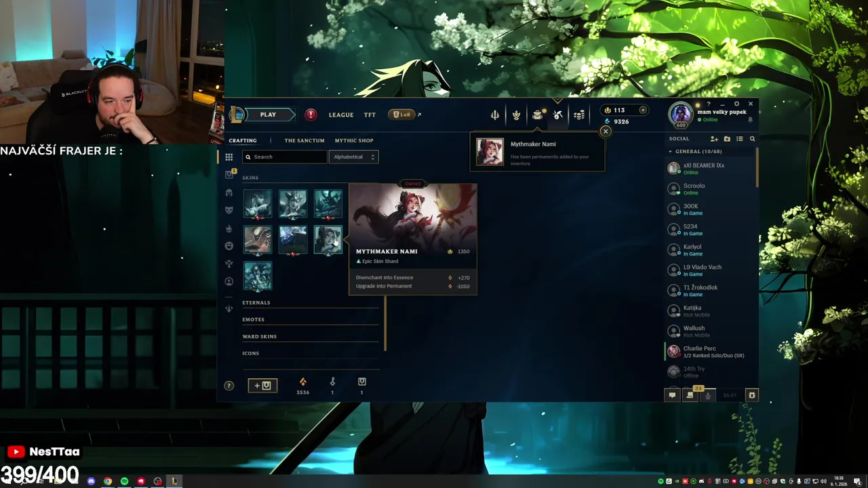The height and width of the screenshot is (488, 868).
Task: Click the PLAY button
Action: coord(268,115)
